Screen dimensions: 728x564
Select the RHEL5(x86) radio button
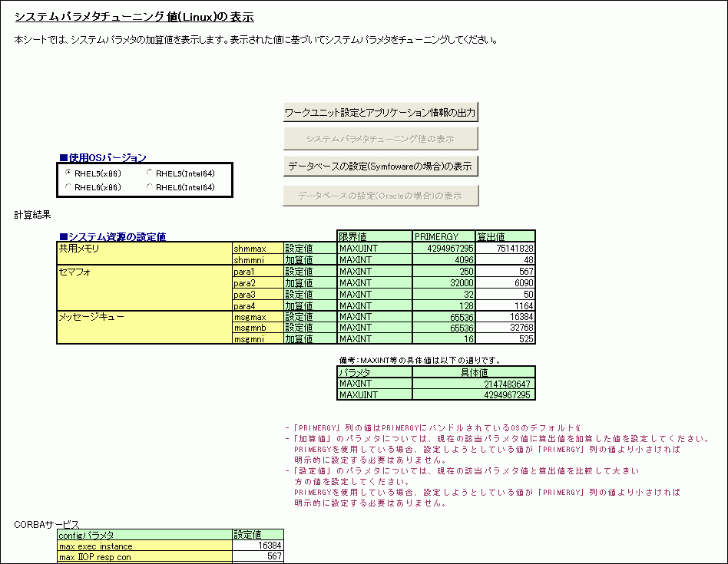coord(68,173)
